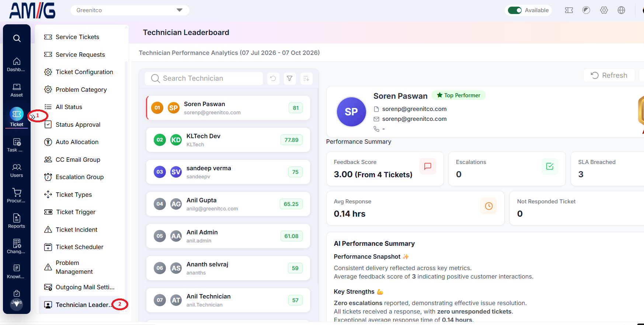Open the theme icon in top bar
This screenshot has height=325, width=644.
click(586, 10)
